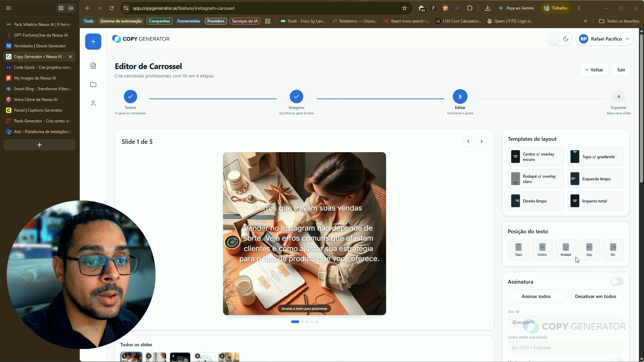Open the Chrome three-dot menu
This screenshot has width=644, height=362.
579,8
